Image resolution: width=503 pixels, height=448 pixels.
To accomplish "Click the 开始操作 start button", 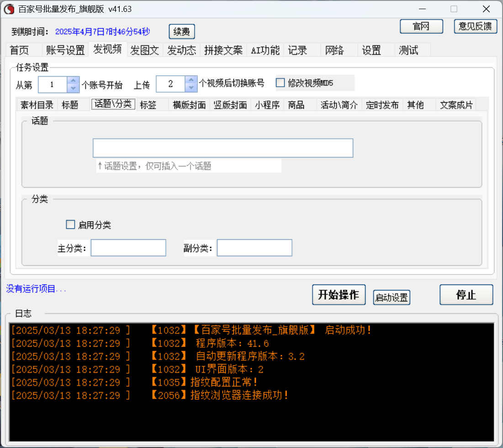I will coord(339,295).
